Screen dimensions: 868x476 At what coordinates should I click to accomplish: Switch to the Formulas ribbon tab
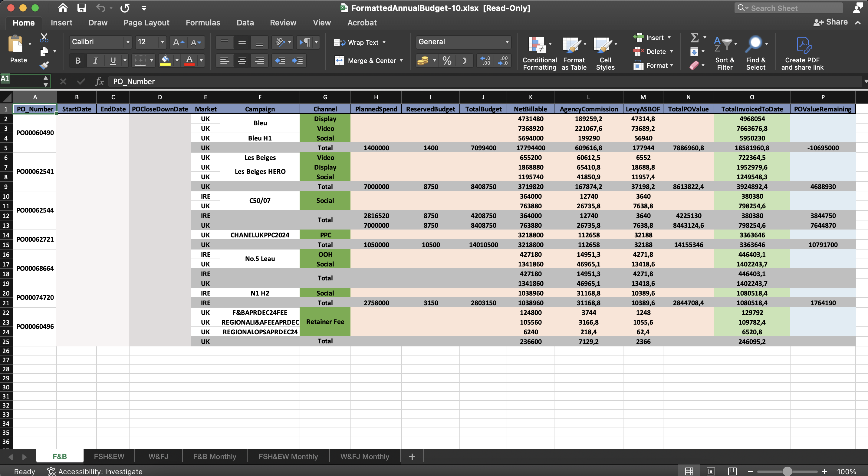click(x=202, y=22)
